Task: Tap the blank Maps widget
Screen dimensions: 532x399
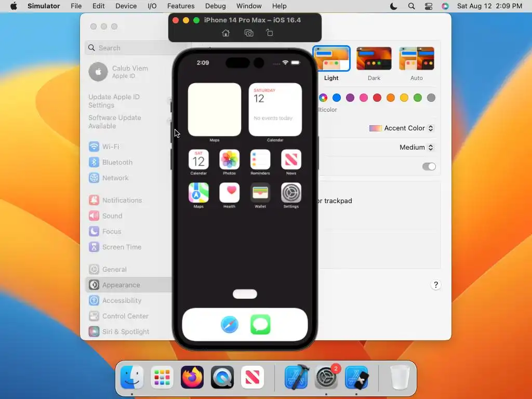Action: pyautogui.click(x=215, y=109)
